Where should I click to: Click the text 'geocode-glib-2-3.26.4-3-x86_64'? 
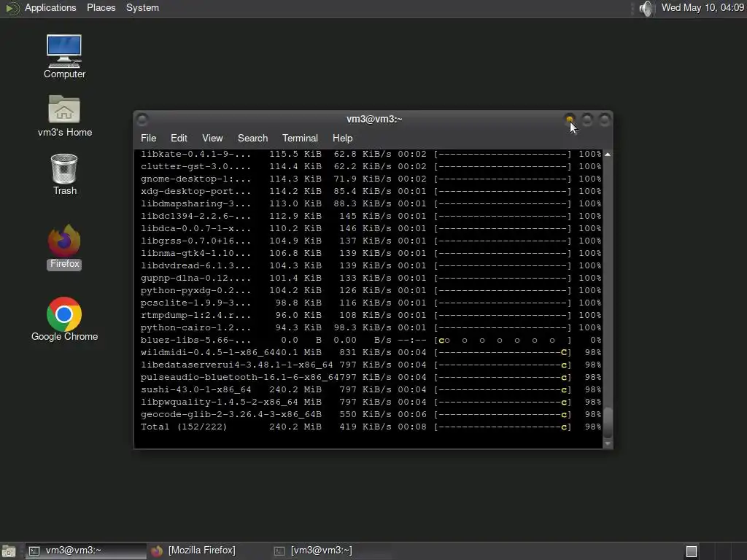point(228,414)
